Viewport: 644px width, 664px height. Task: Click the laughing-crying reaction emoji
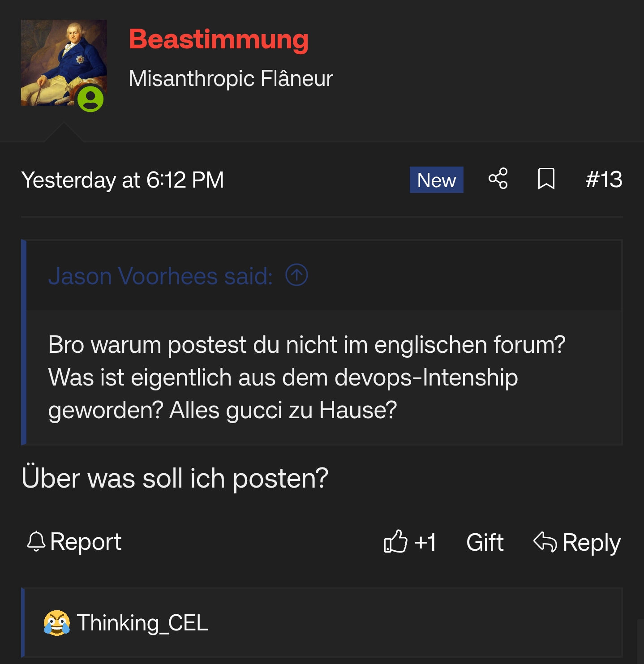click(57, 623)
